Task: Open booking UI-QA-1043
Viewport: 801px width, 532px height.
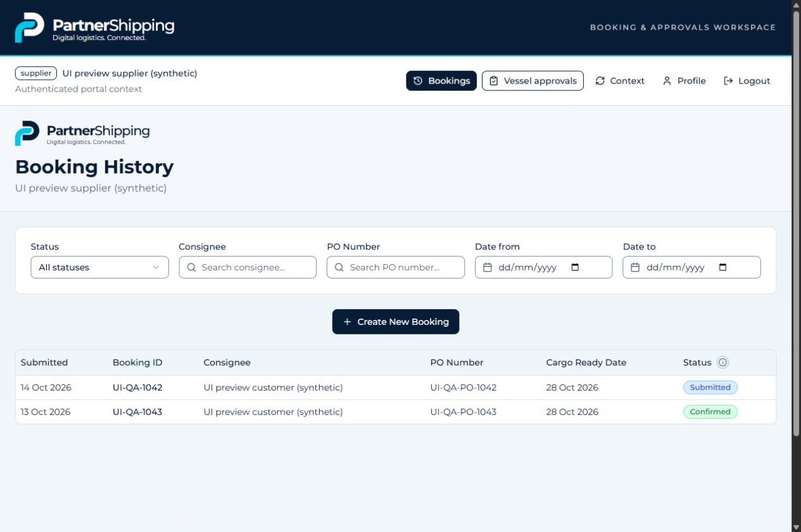Action: pos(137,412)
